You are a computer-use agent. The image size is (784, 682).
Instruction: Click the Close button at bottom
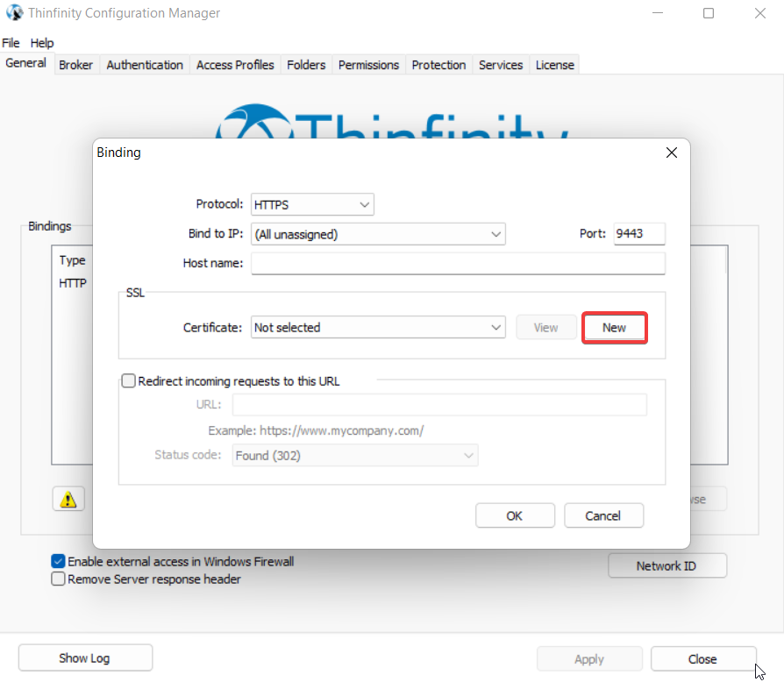point(703,659)
